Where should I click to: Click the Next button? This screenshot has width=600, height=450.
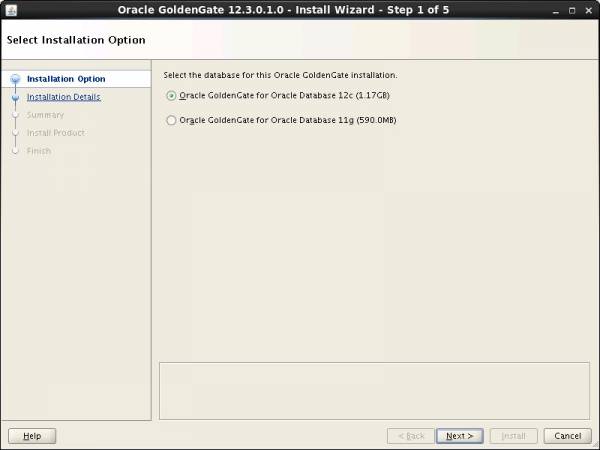[x=460, y=436]
